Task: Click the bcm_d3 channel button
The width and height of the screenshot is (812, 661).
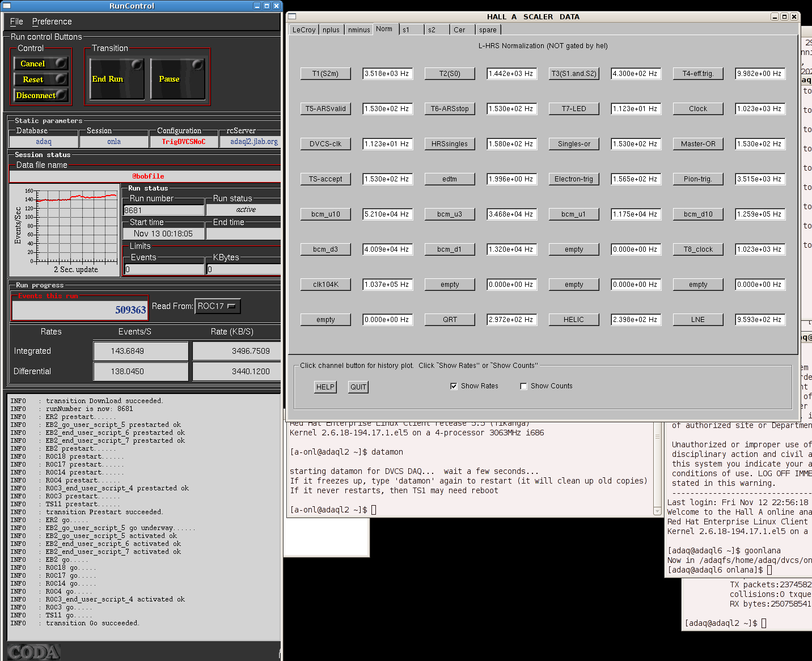Action: (325, 249)
